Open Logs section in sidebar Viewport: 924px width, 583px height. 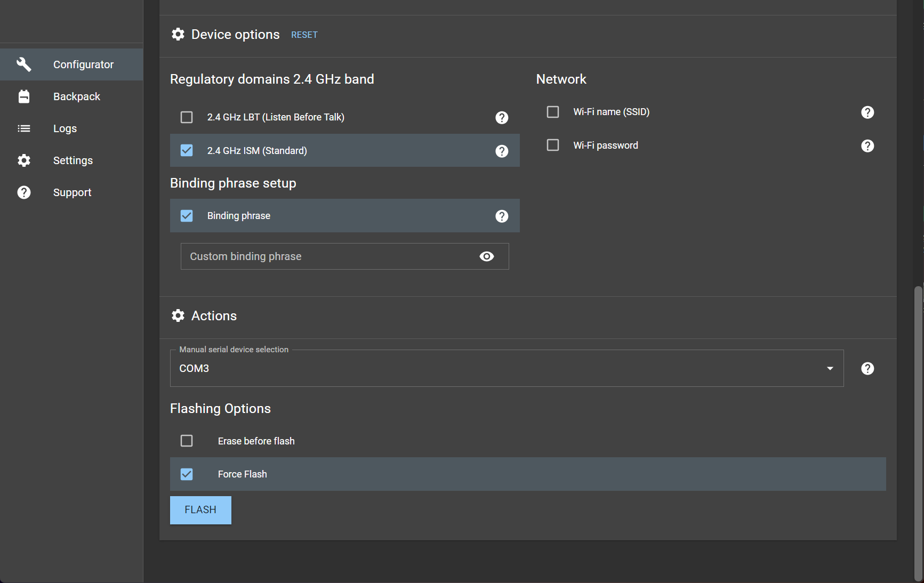point(71,128)
